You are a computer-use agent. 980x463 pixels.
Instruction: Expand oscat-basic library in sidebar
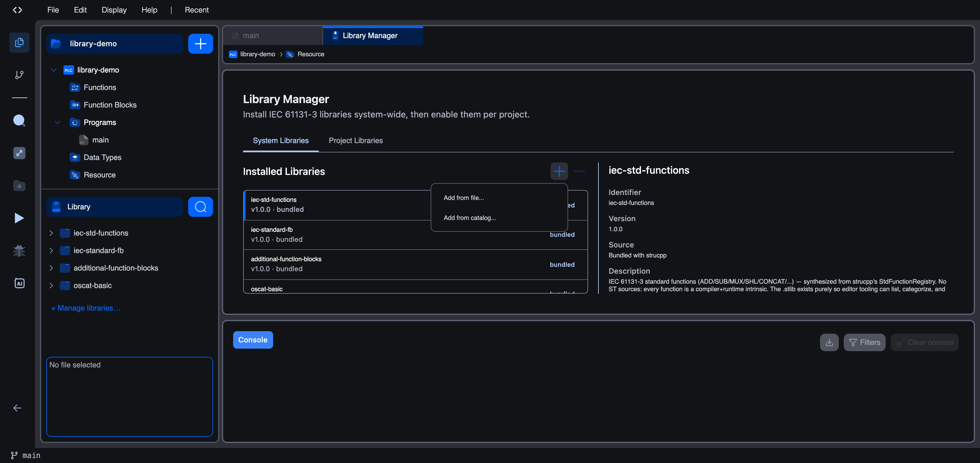(x=51, y=285)
